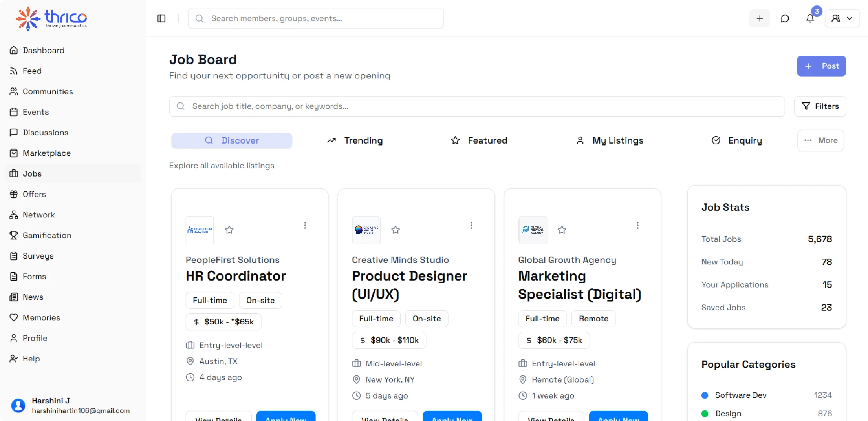Open Memories in the sidebar
Viewport: 868px width, 421px height.
click(73, 318)
